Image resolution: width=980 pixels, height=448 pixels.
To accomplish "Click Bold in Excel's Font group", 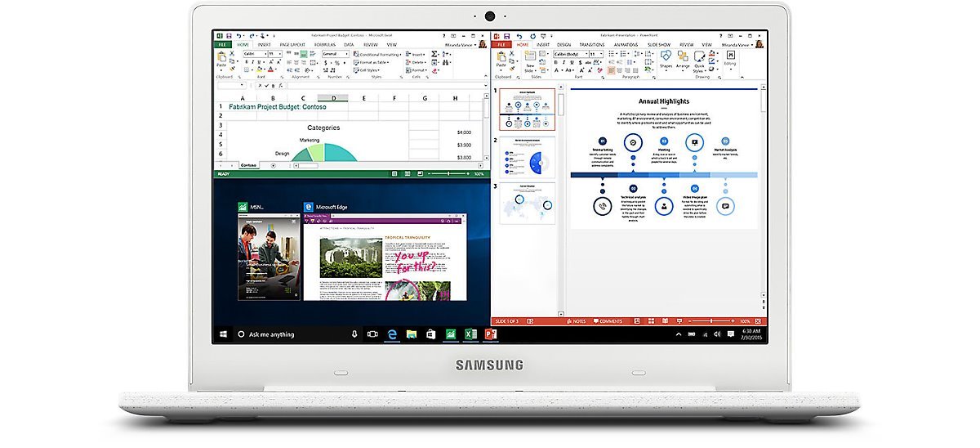I will [x=247, y=62].
